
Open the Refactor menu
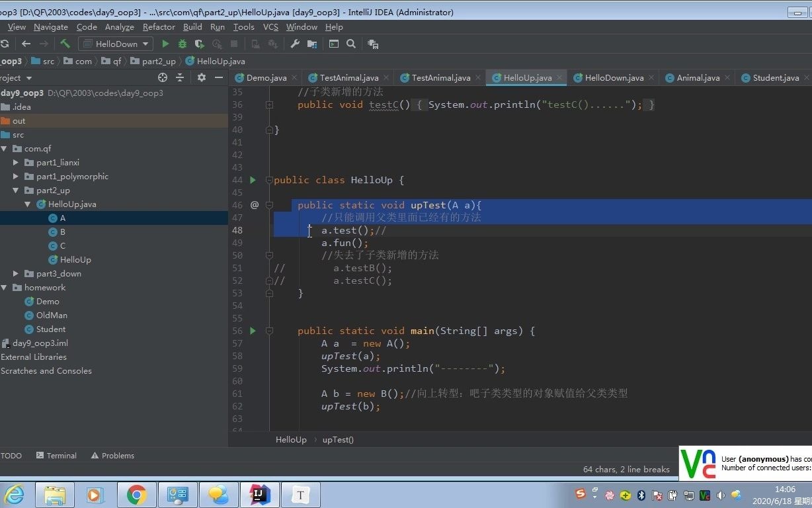[x=158, y=26]
